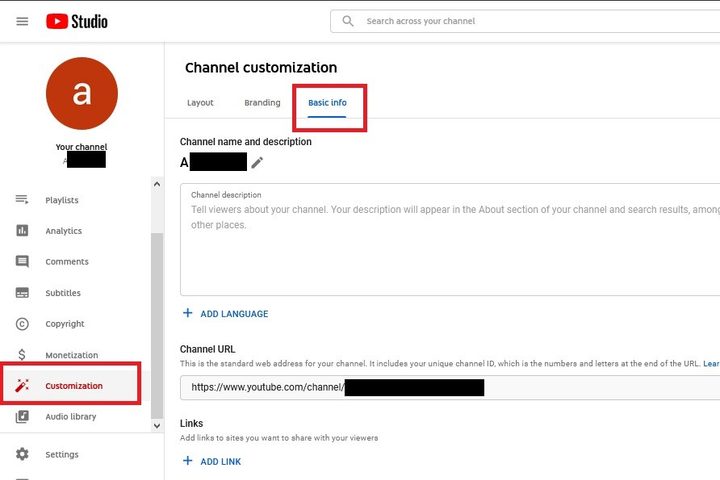
Task: Open the hamburger navigation menu
Action: coord(22,22)
